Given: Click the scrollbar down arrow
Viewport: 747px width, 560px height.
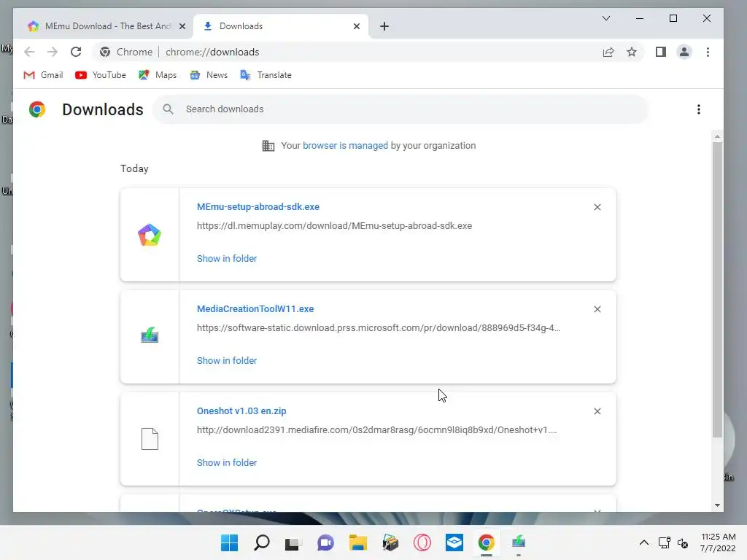Looking at the screenshot, I should tap(718, 505).
